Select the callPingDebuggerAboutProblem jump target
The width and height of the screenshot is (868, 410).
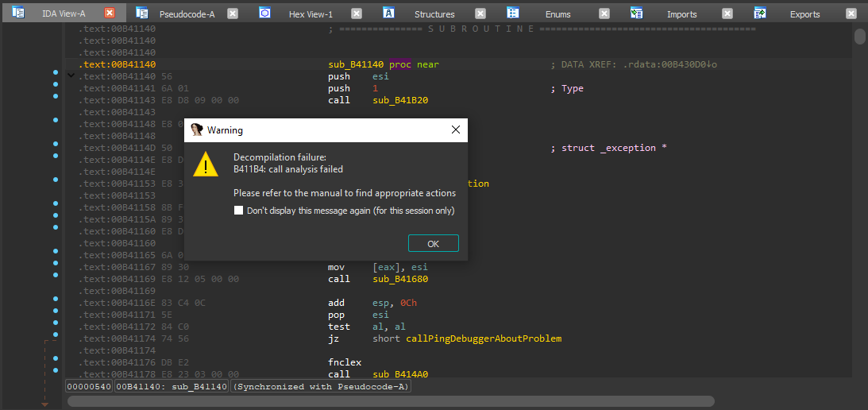(x=484, y=338)
